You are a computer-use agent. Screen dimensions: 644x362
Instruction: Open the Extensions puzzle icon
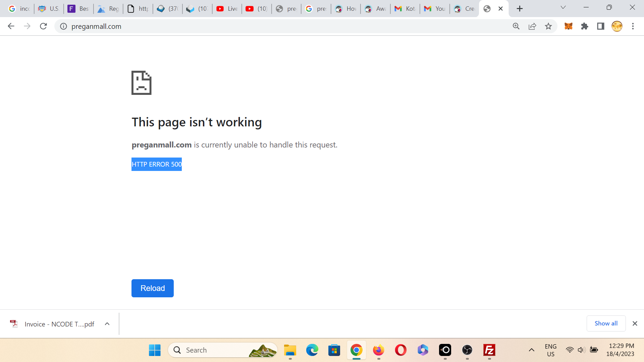tap(585, 26)
